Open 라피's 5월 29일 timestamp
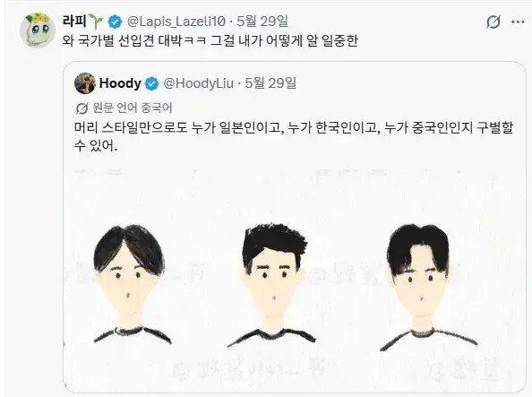The image size is (532, 397). pos(262,22)
